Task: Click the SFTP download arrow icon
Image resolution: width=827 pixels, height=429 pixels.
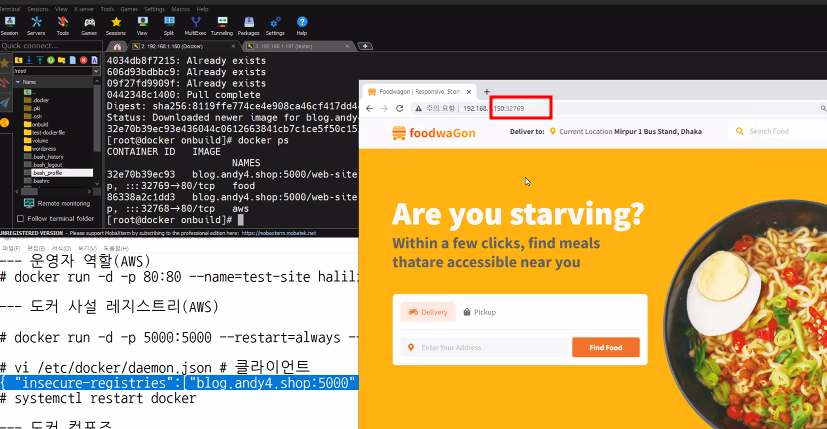Action: point(29,60)
